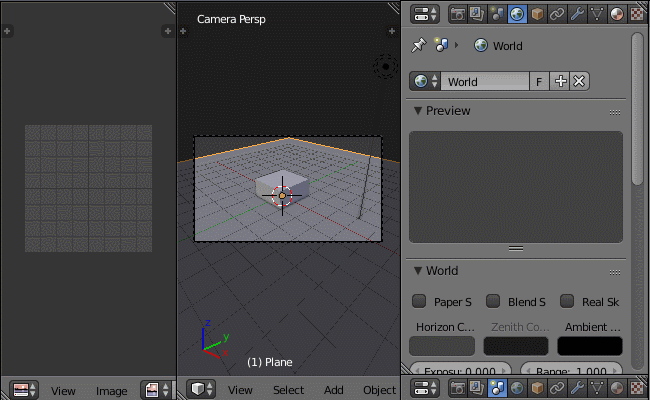This screenshot has height=400, width=650.
Task: Open the Image menu in the image editor
Action: tap(112, 391)
